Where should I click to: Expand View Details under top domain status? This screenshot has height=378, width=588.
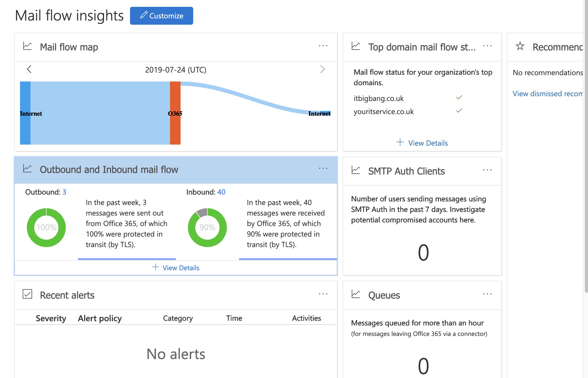click(x=422, y=143)
